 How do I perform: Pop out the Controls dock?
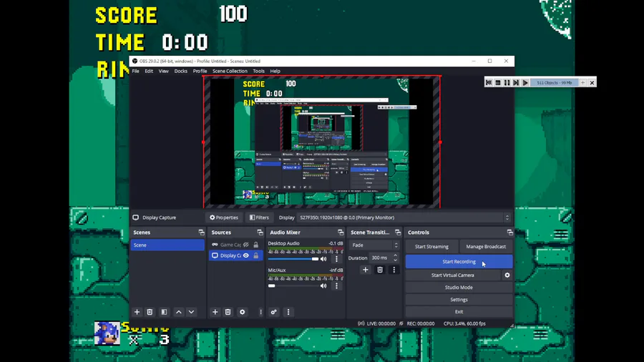509,233
